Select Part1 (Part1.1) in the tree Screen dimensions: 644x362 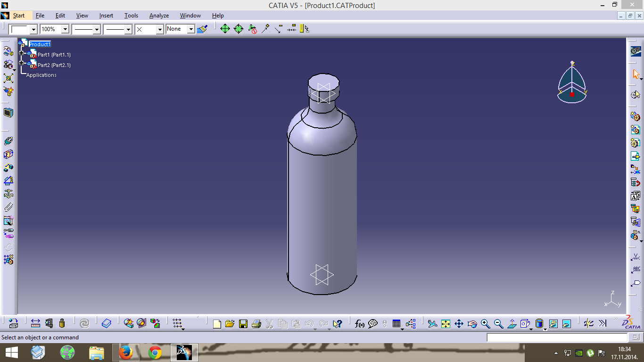point(54,55)
